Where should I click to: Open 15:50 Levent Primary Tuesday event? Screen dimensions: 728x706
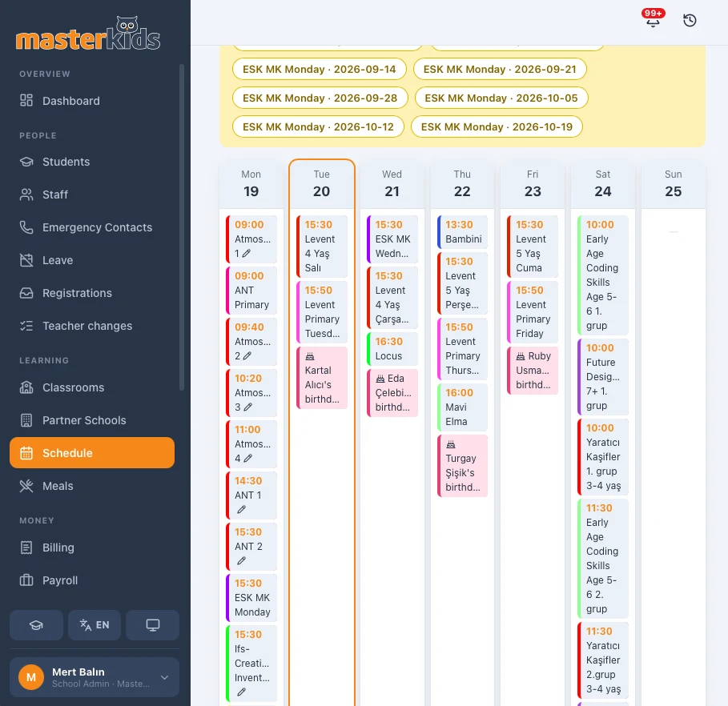pos(322,312)
